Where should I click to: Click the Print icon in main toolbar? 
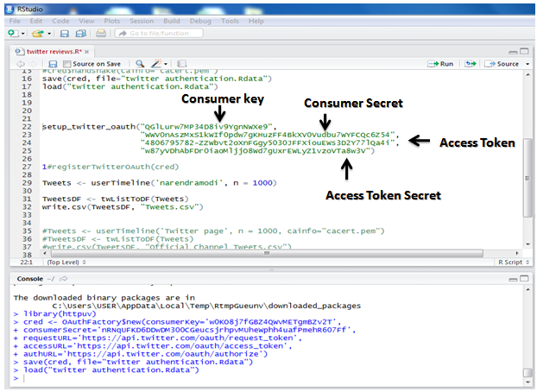click(x=101, y=34)
